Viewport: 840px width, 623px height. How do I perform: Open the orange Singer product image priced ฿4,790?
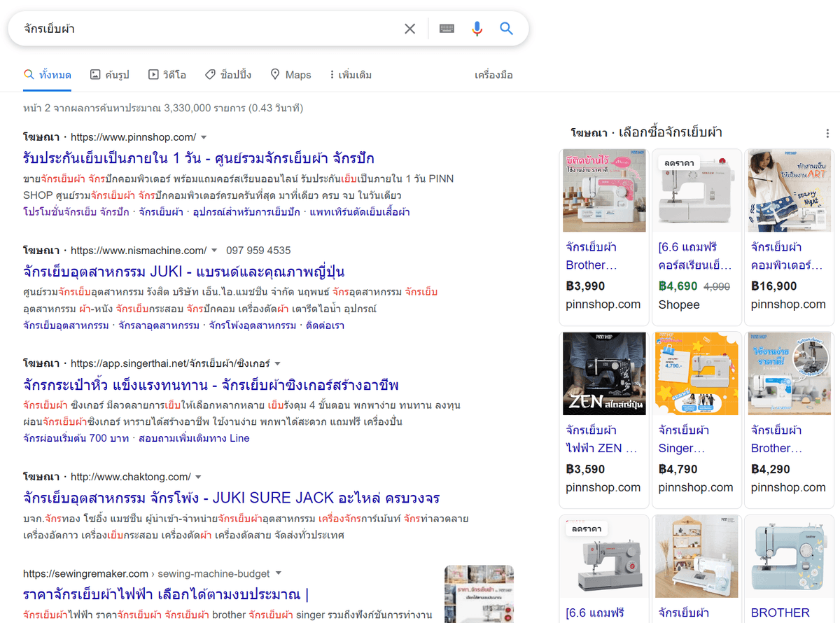(696, 374)
